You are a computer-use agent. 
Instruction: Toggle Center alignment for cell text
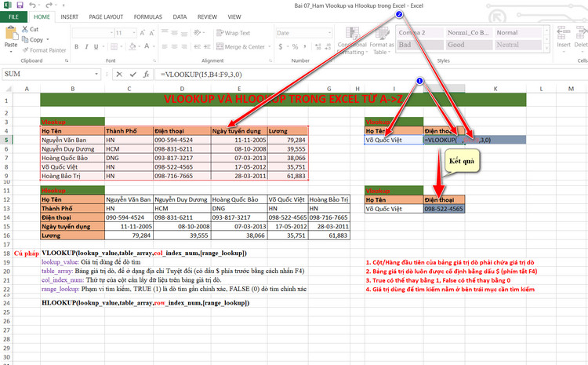(x=174, y=46)
